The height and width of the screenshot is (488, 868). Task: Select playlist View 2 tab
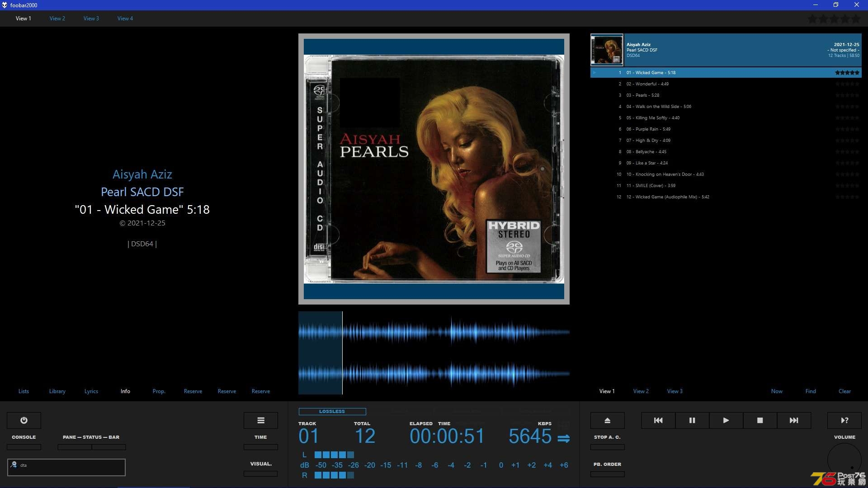point(641,391)
